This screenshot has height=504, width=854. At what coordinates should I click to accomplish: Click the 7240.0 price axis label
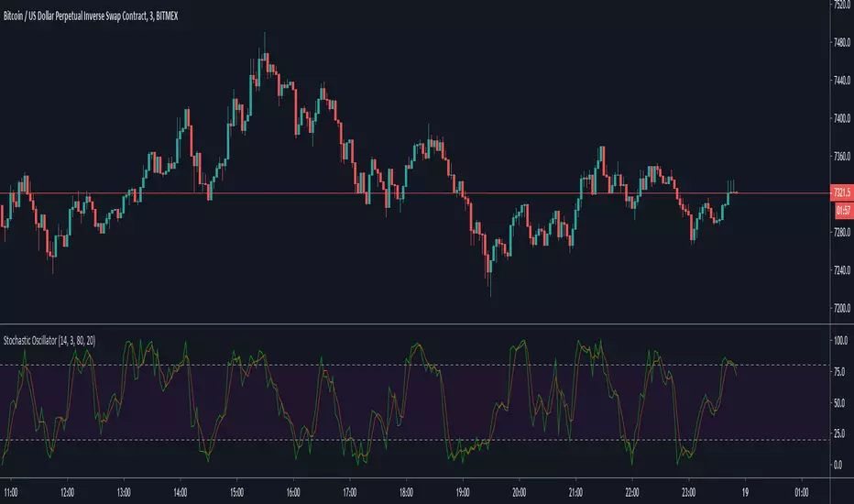[842, 270]
